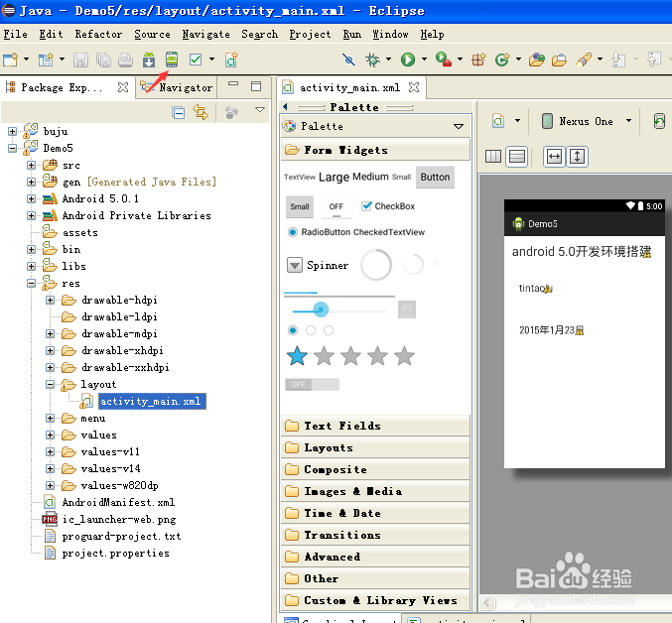Click the New Java Package icon
The height and width of the screenshot is (623, 672).
pos(478,60)
